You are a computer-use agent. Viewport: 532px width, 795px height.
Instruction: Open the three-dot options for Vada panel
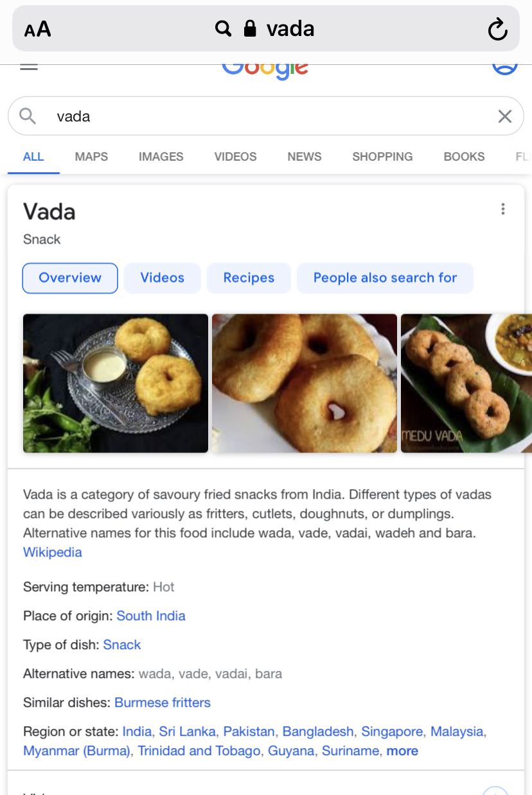502,209
